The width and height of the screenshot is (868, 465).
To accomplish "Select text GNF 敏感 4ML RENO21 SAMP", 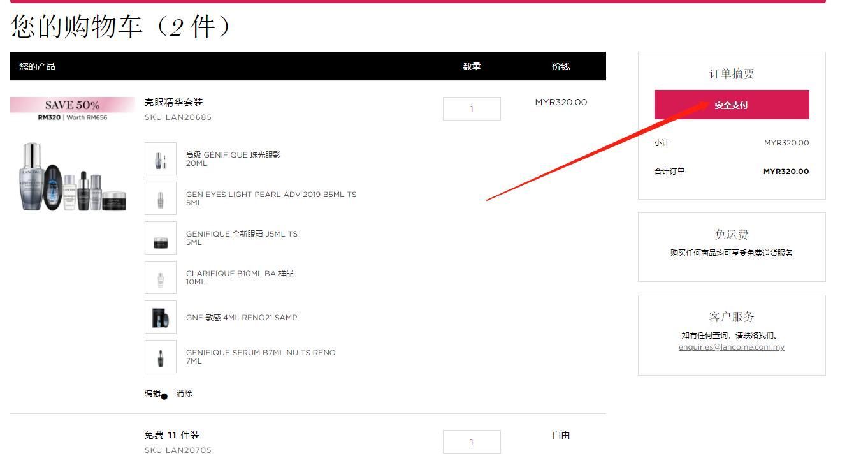I will pos(242,317).
